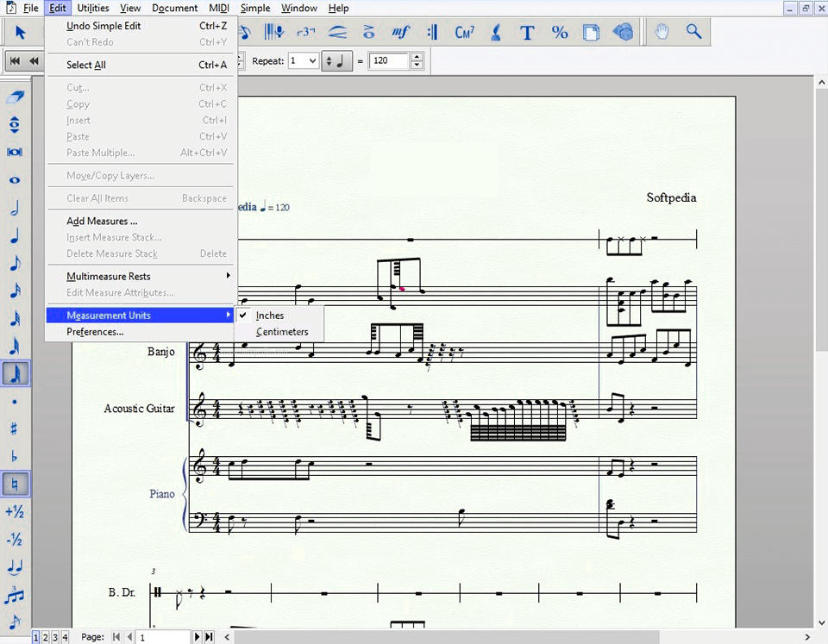This screenshot has width=828, height=644.
Task: Insert a CM7 chord symbol
Action: (465, 32)
